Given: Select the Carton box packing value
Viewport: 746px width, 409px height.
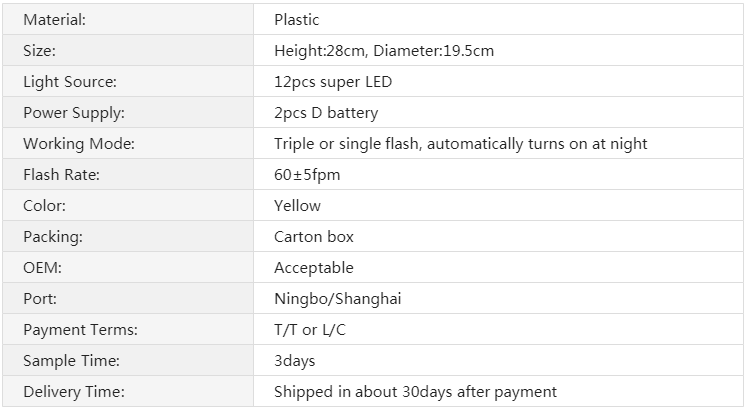Looking at the screenshot, I should click(314, 237).
